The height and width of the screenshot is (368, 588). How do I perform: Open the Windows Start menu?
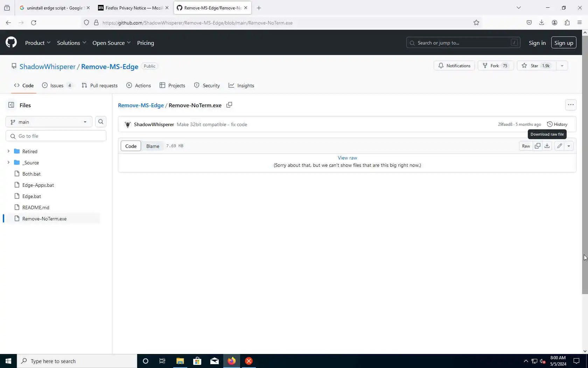[x=8, y=361]
